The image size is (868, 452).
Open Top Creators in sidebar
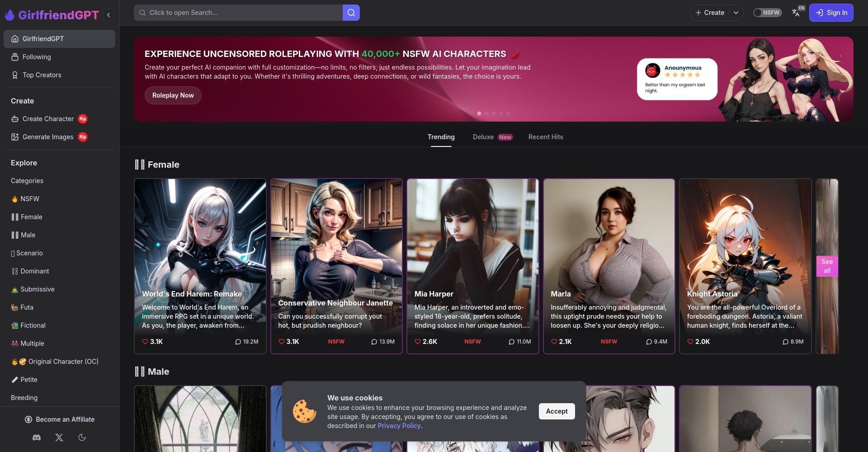coord(59,75)
